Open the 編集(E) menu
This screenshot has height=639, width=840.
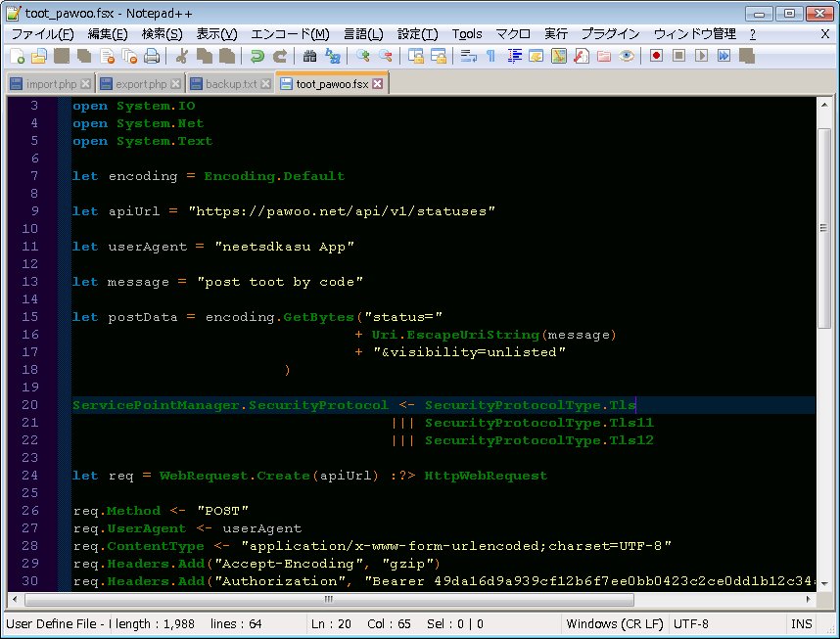[x=107, y=34]
